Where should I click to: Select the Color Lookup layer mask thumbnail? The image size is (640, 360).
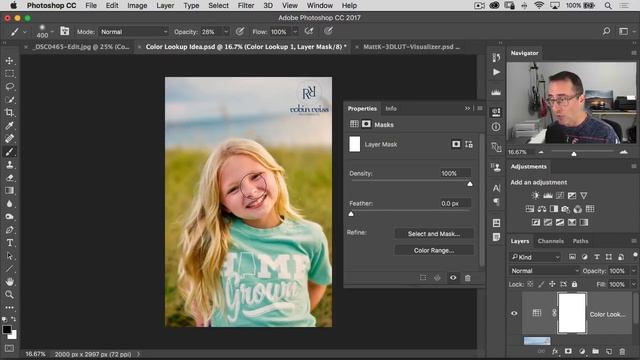(572, 313)
